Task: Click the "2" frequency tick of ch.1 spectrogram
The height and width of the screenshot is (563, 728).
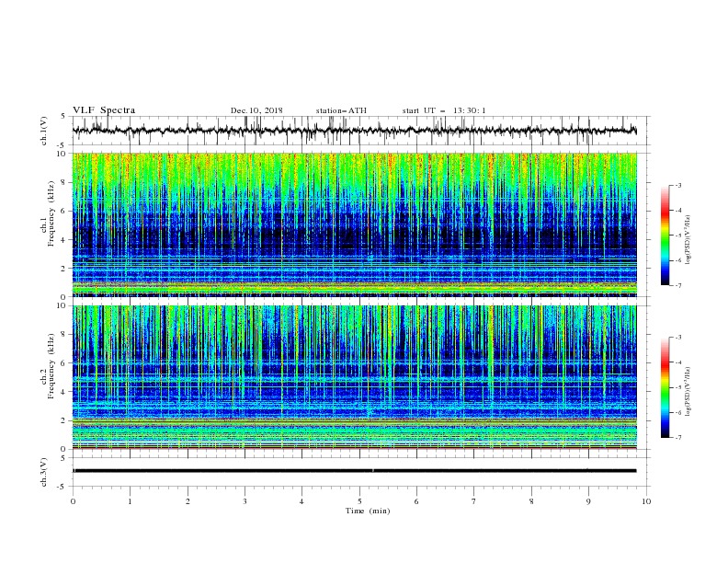Action: coord(64,269)
